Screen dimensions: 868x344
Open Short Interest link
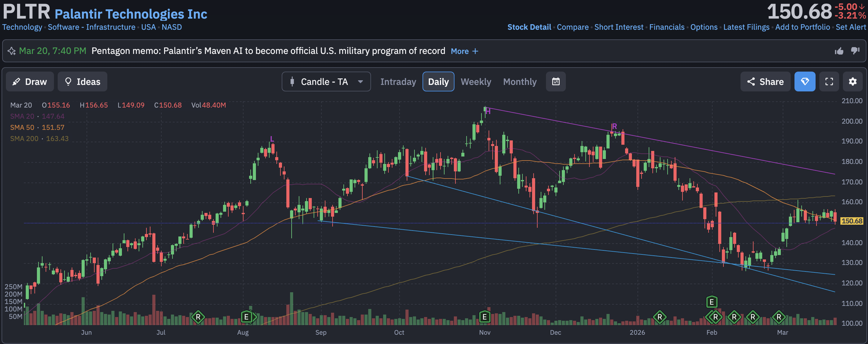tap(619, 27)
